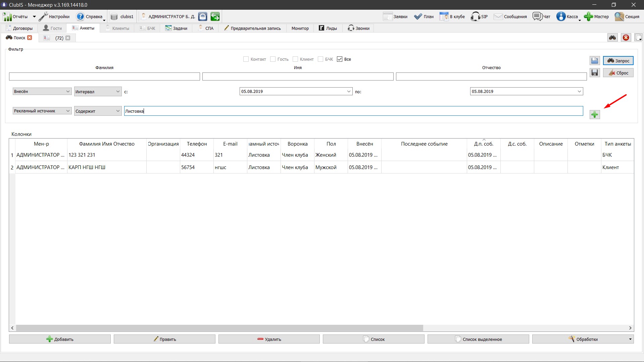
Task: Open Мастер green plus wizard
Action: pyautogui.click(x=588, y=16)
